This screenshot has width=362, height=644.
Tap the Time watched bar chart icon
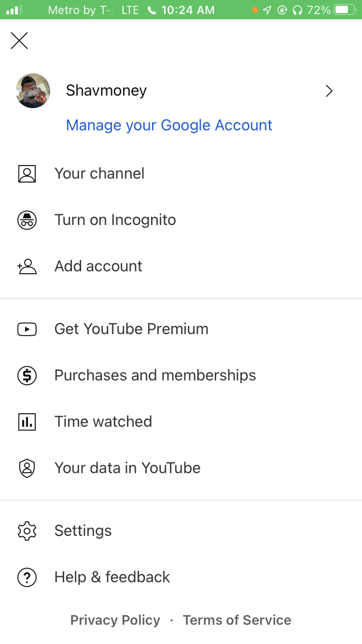(27, 422)
